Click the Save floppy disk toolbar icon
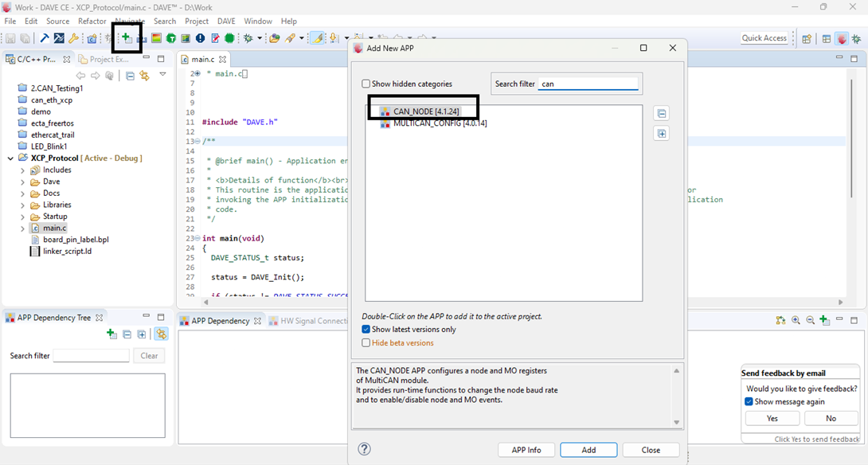Image resolution: width=868 pixels, height=465 pixels. [10, 38]
